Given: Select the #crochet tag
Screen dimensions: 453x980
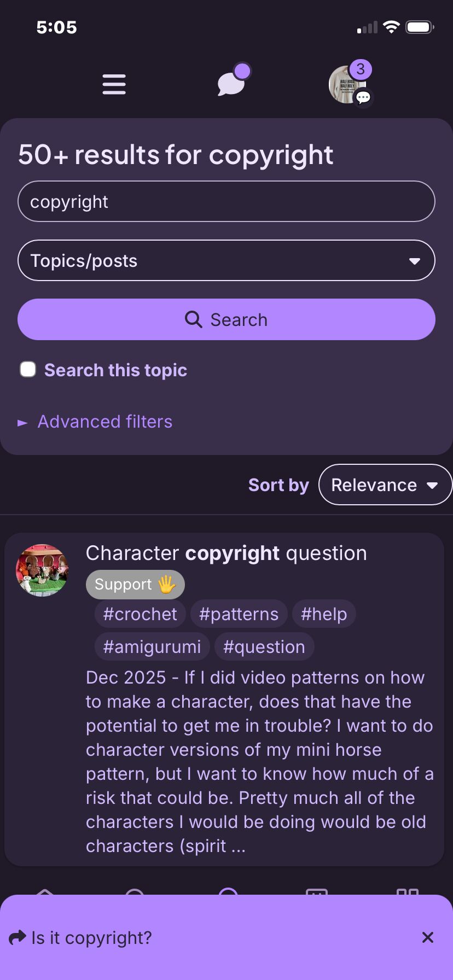Looking at the screenshot, I should [140, 614].
